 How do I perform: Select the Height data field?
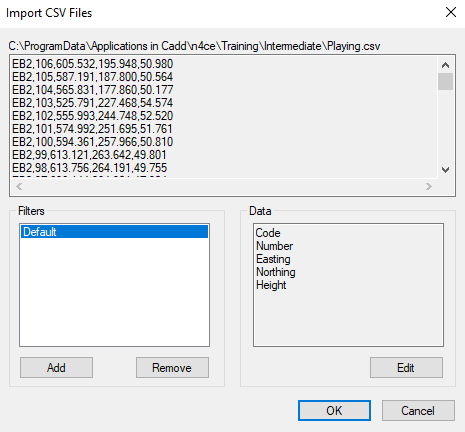[271, 285]
